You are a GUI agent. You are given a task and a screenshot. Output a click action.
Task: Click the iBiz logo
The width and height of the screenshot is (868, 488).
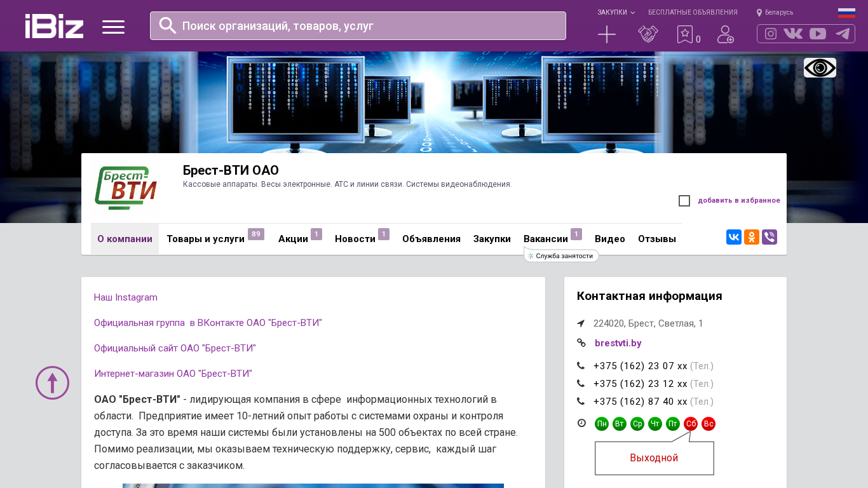[54, 26]
